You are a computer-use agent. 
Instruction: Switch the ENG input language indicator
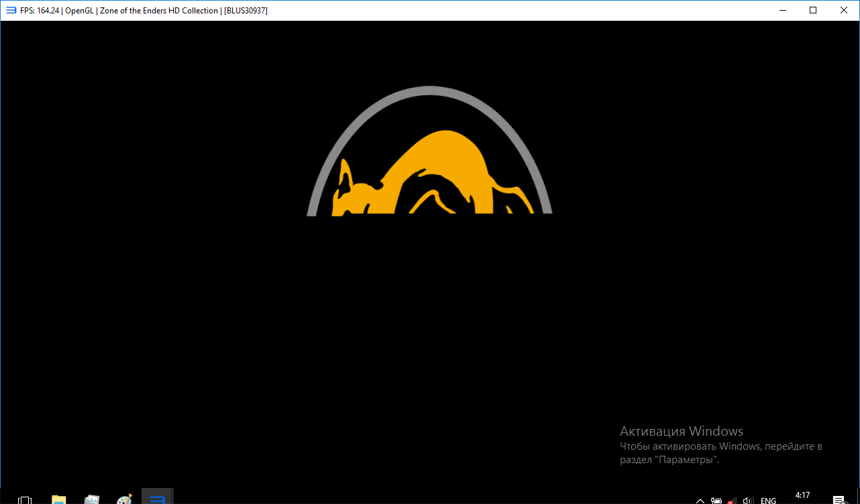point(768,501)
